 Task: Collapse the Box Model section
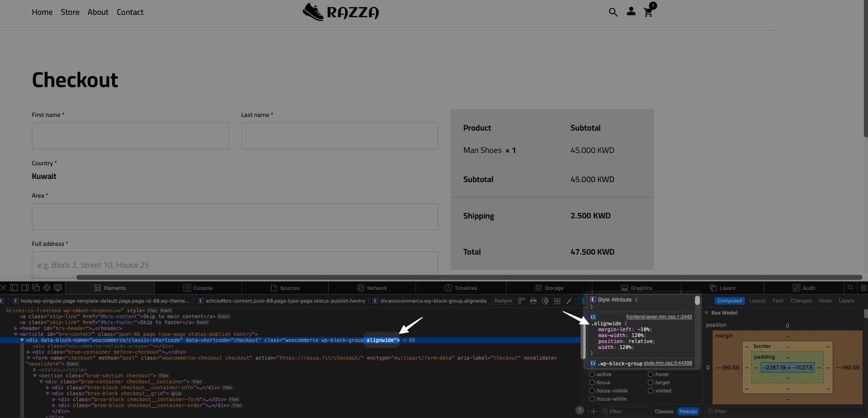pos(707,313)
